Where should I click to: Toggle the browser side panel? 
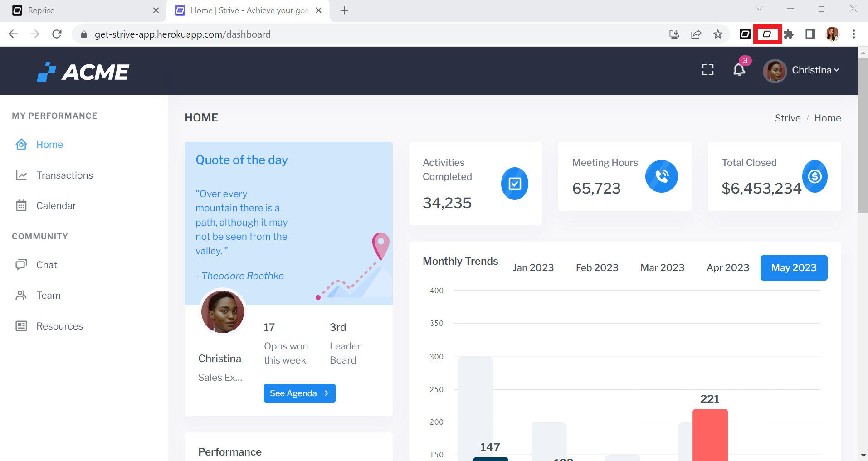(x=810, y=34)
